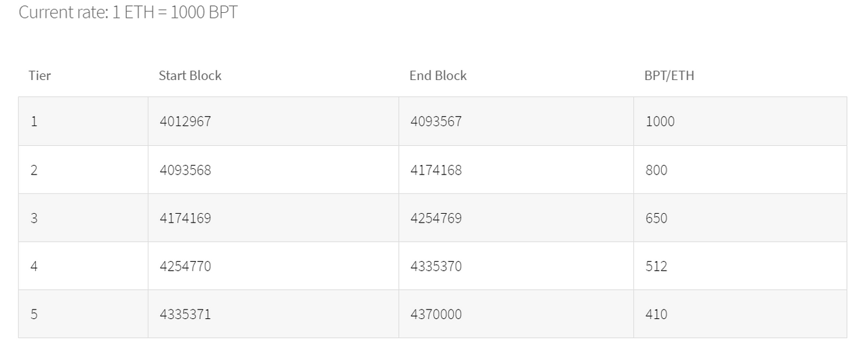Click the current rate text line

(128, 12)
